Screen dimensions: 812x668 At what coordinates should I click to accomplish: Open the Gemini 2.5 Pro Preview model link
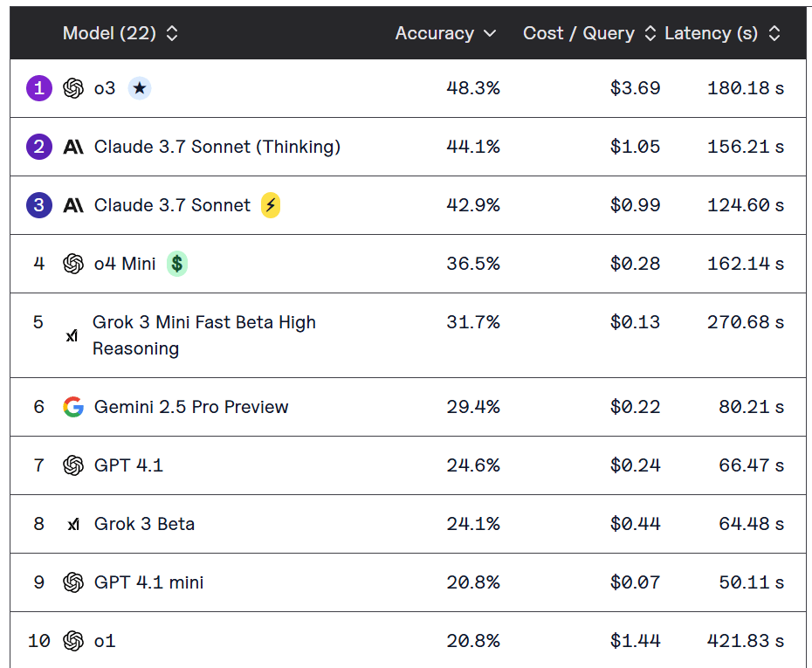pos(191,407)
